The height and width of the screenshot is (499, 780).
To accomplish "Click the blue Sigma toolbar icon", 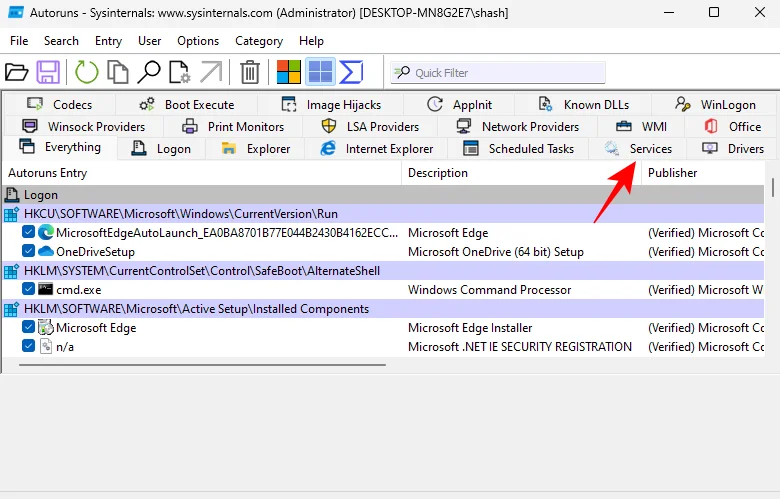I will click(351, 72).
